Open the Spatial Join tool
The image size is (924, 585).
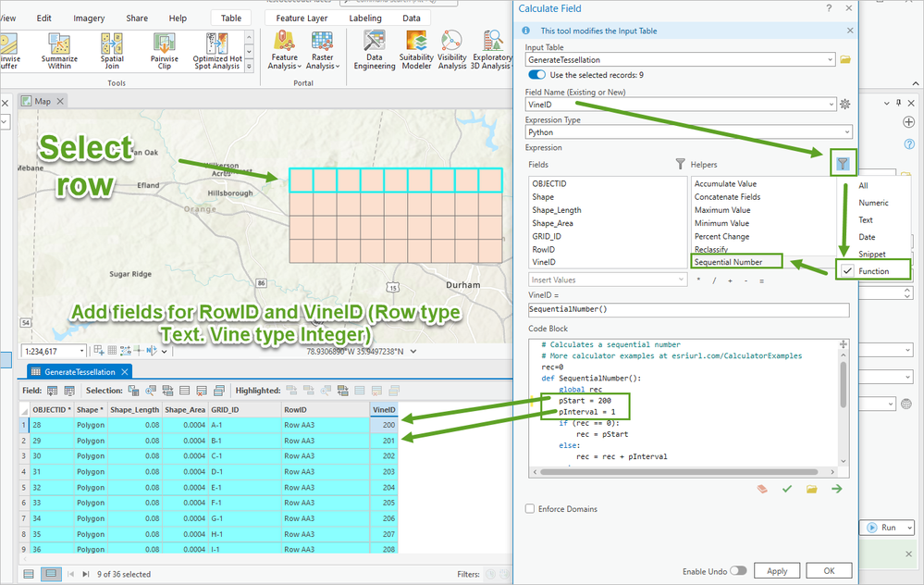pos(112,51)
